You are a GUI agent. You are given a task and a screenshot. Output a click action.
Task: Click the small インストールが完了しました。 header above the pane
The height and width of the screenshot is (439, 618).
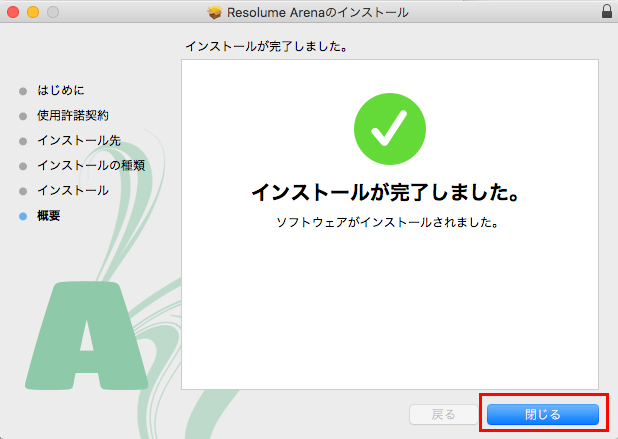tap(267, 47)
